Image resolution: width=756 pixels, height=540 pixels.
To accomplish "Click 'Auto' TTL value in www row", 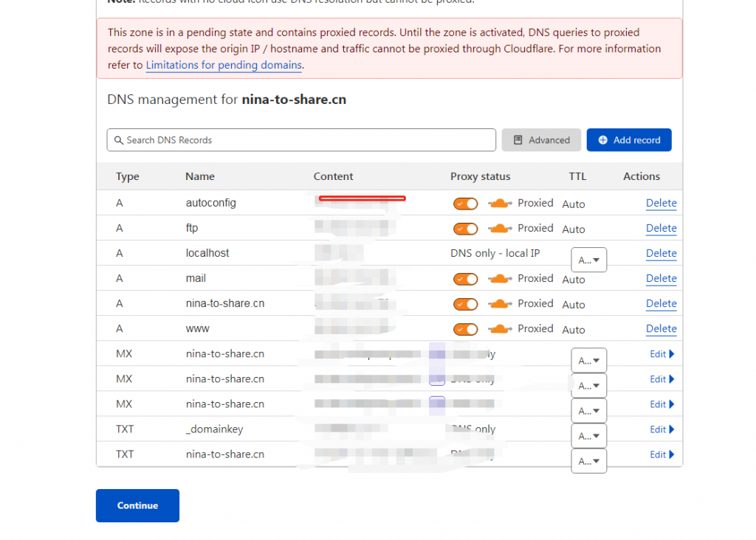I will [573, 330].
